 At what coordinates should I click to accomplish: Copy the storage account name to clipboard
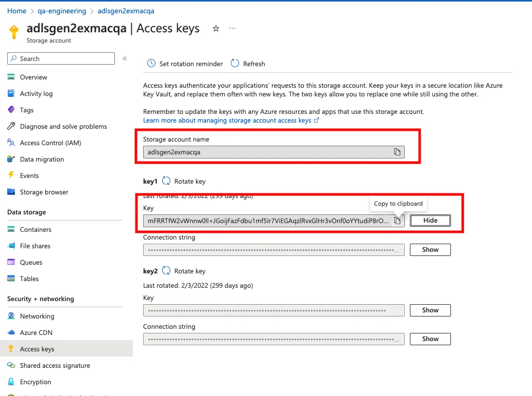(x=397, y=152)
